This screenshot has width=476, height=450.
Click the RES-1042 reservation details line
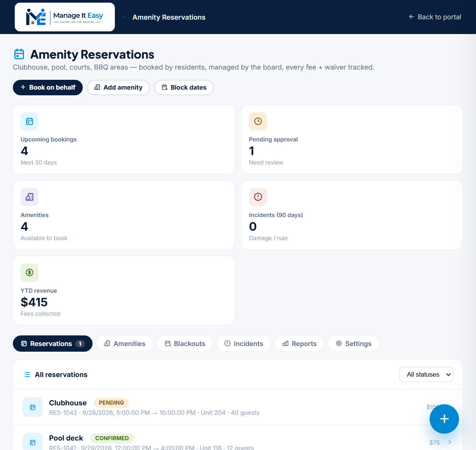coord(154,413)
